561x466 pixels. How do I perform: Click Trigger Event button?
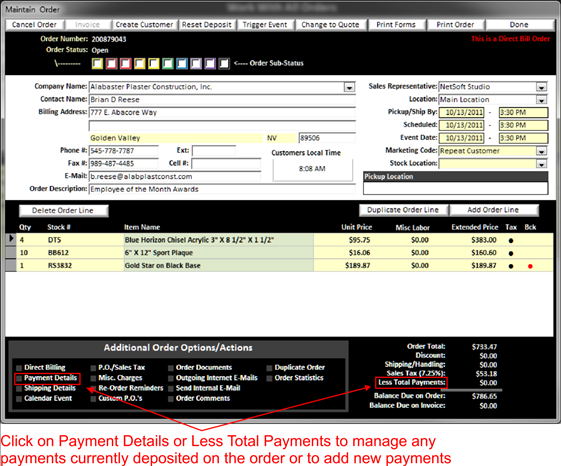tap(265, 25)
